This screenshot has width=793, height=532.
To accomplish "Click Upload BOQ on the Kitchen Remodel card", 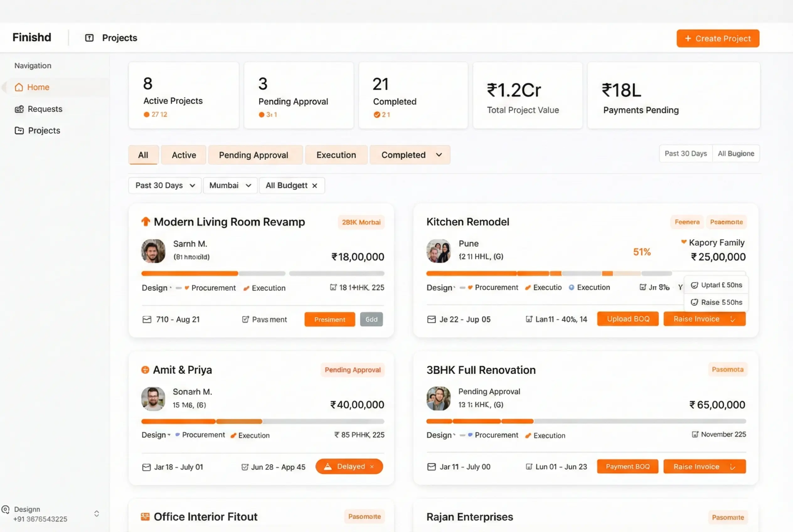I will 627,319.
